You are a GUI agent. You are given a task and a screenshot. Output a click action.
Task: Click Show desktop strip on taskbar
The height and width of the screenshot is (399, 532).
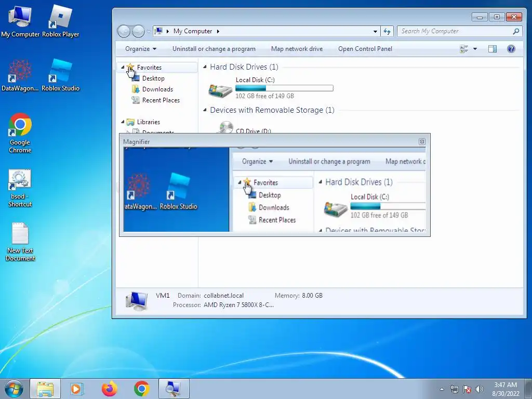[529, 389]
